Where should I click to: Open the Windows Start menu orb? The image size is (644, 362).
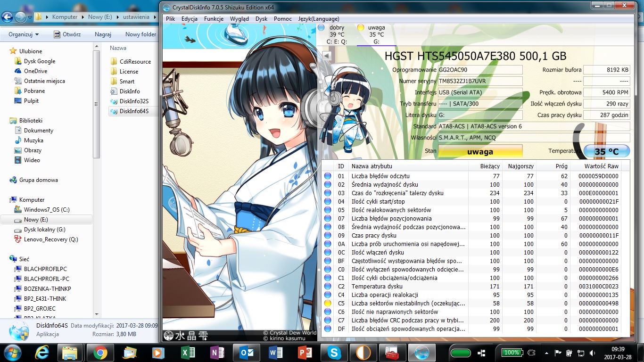pyautogui.click(x=12, y=352)
